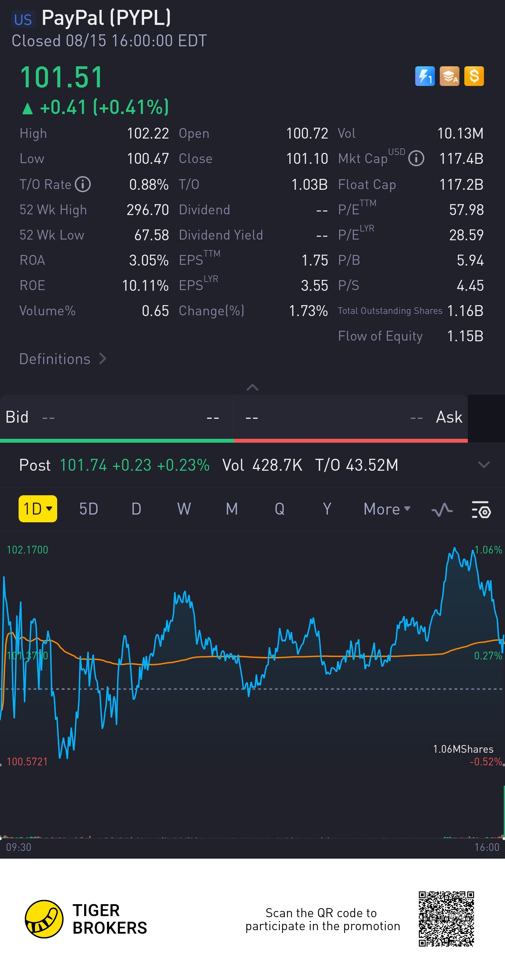Viewport: 505px width, 980px height.
Task: Expand the More timeframes dropdown
Action: (387, 509)
